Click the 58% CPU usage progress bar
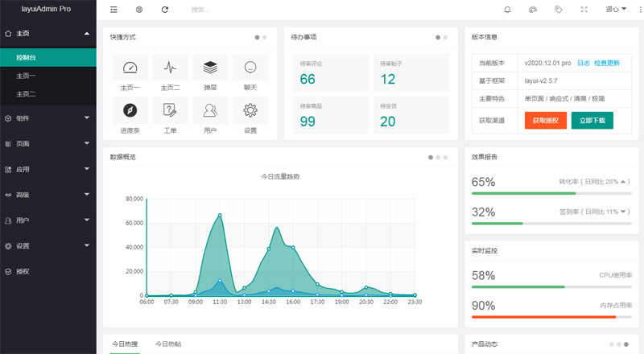 point(551,286)
